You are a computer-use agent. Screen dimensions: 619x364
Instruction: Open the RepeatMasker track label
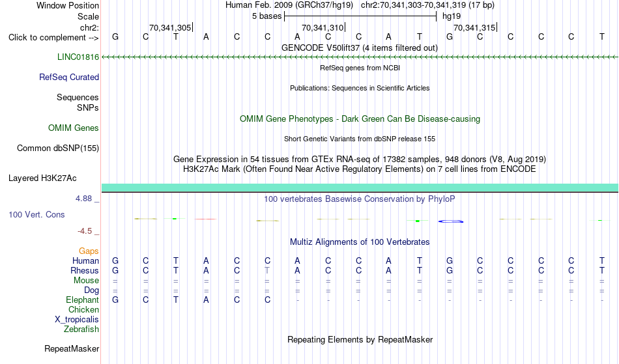(72, 348)
